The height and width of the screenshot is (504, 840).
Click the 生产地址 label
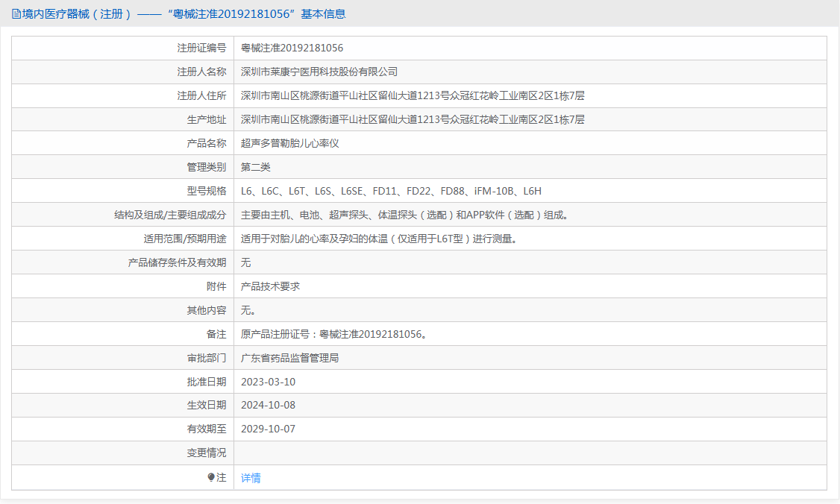[206, 119]
